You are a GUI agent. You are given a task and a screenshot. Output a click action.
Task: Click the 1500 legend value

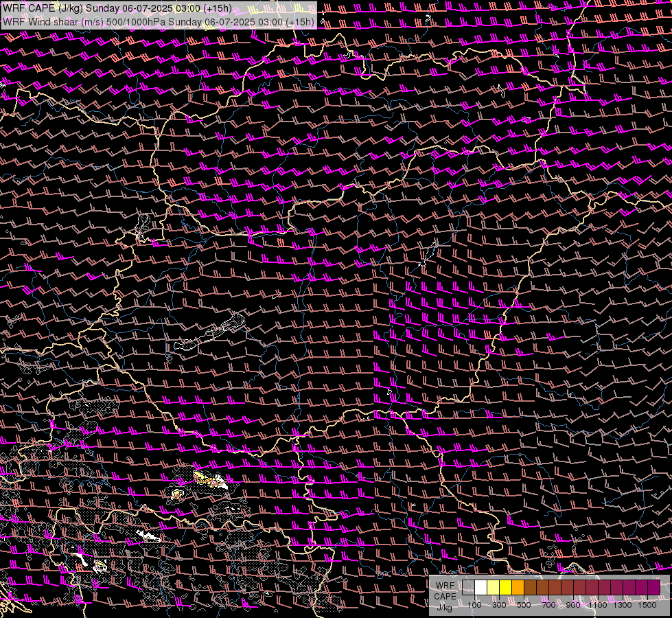click(x=647, y=605)
